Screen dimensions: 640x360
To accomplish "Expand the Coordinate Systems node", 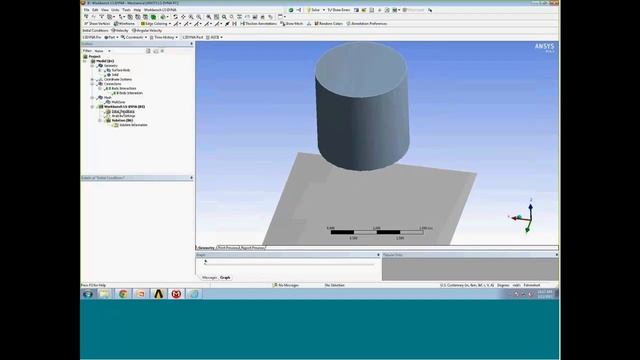I will [92, 79].
